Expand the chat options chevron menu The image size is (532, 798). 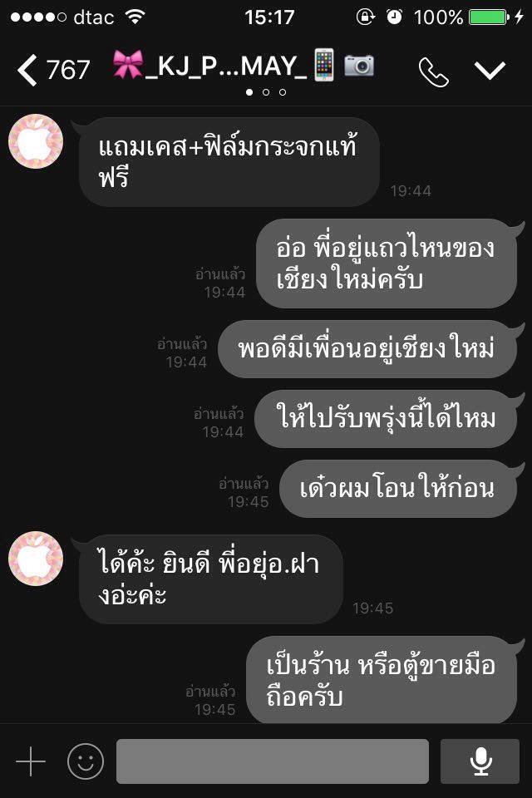tap(490, 70)
